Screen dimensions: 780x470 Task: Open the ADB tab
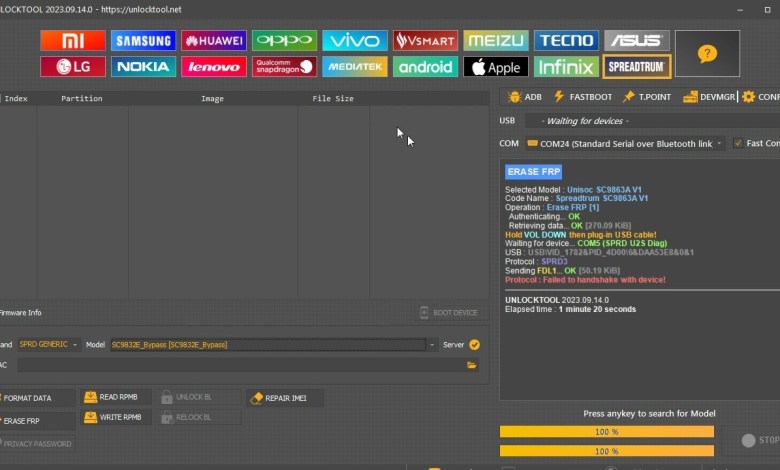[x=524, y=97]
